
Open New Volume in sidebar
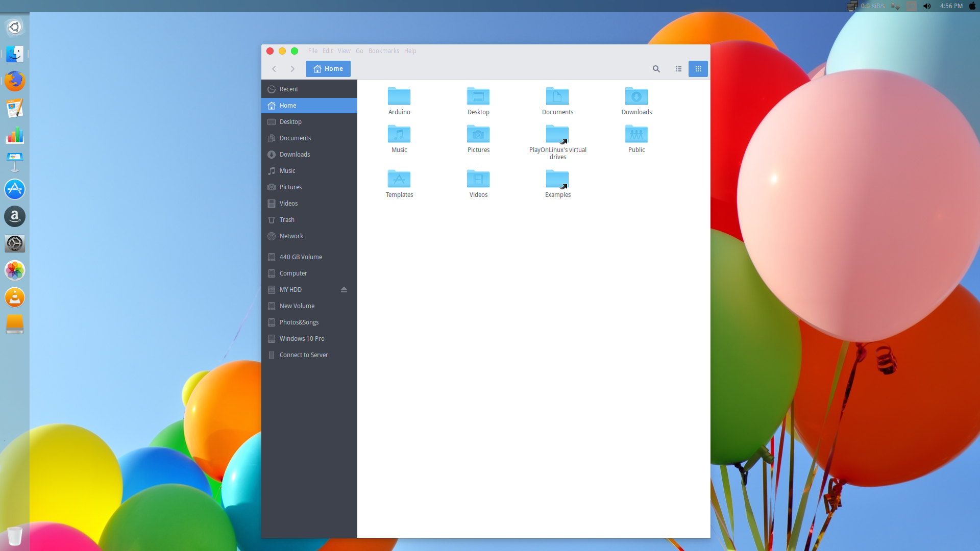pos(309,306)
